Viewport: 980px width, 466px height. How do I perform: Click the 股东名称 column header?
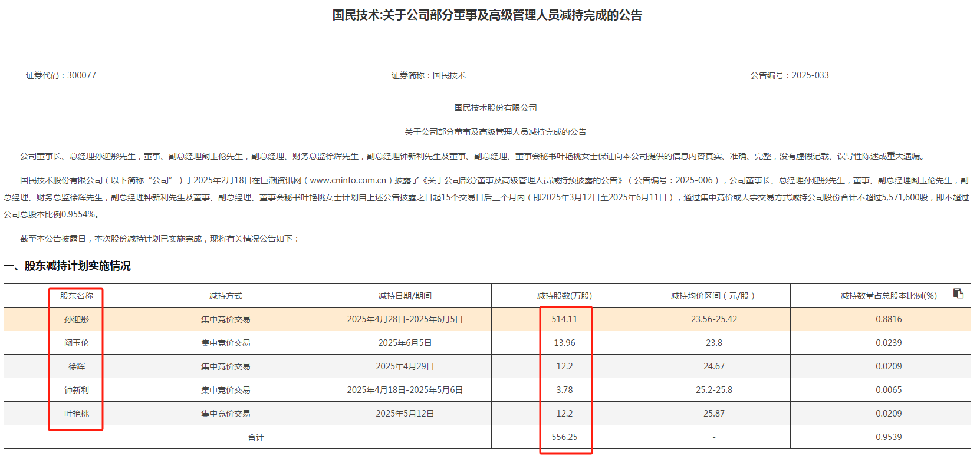click(77, 296)
